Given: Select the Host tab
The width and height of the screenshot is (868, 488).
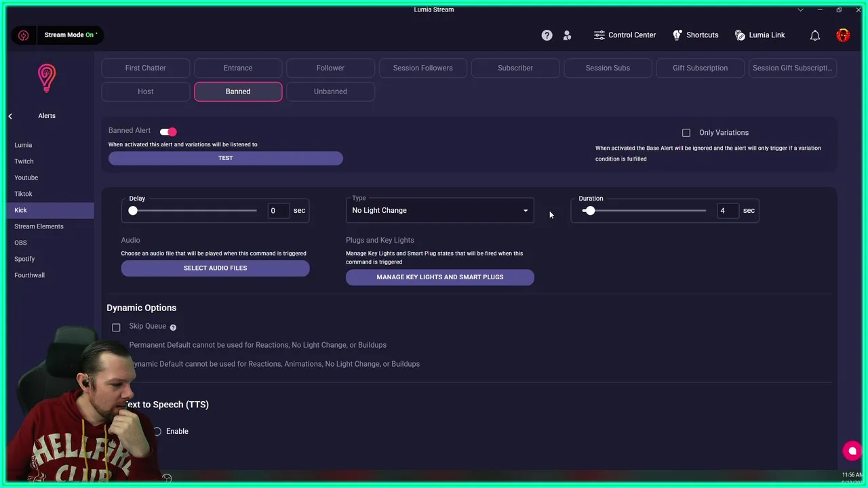Looking at the screenshot, I should [146, 91].
